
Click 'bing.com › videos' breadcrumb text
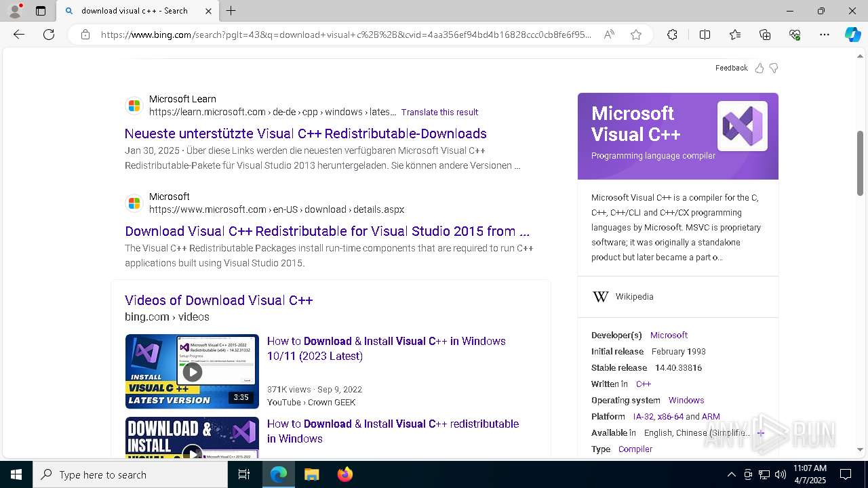[x=167, y=317]
